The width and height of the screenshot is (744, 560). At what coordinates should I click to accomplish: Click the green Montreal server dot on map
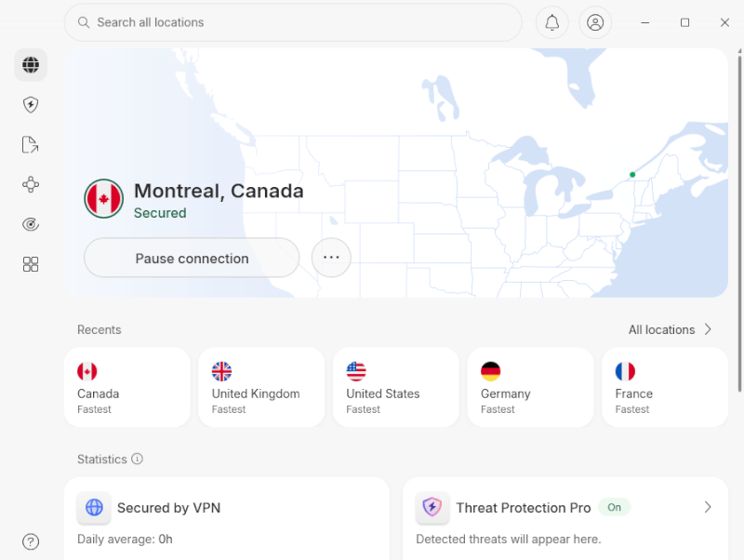[632, 175]
